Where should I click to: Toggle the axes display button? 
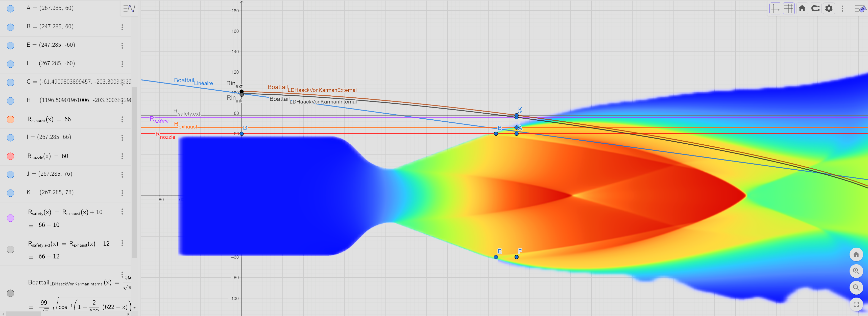(x=775, y=8)
